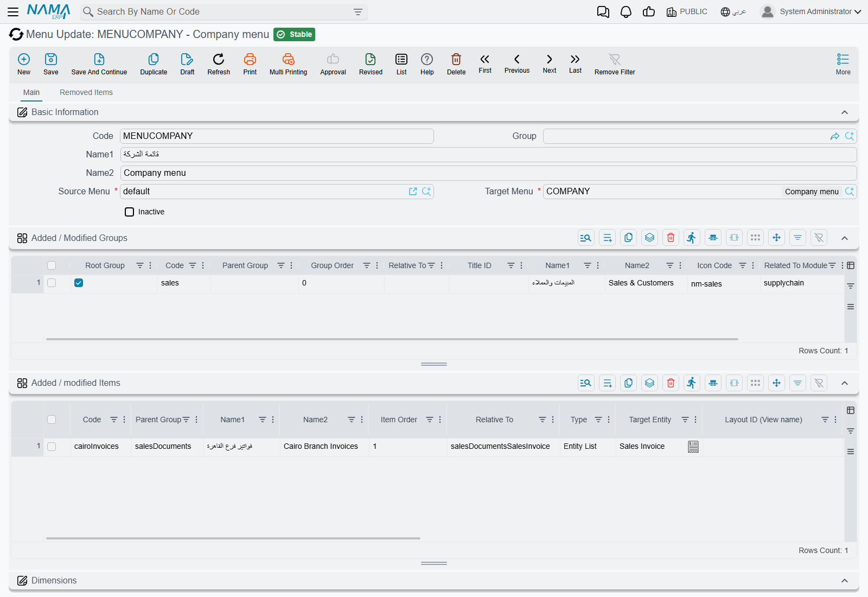Switch language to Arabic (عربي)
868x597 pixels.
click(x=733, y=11)
